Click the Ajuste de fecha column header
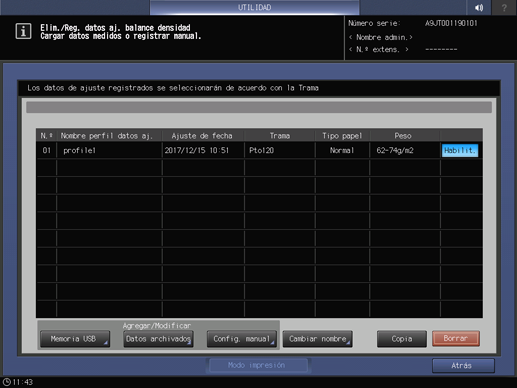 click(x=202, y=136)
